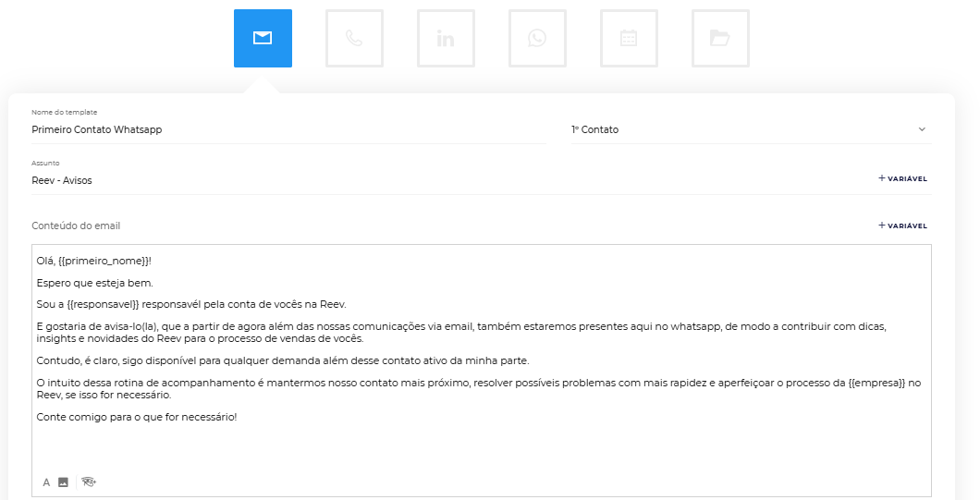Add a variable to the Assunto field

(902, 178)
